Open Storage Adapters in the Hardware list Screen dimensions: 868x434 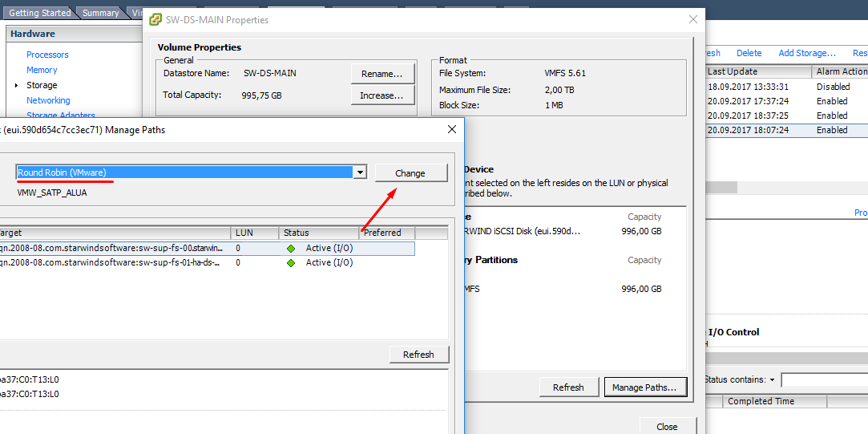coord(61,116)
